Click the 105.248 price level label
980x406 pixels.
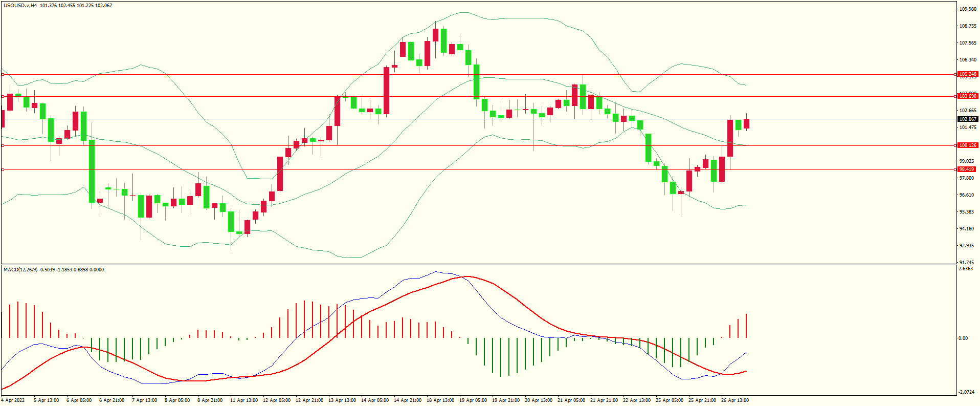pyautogui.click(x=967, y=74)
